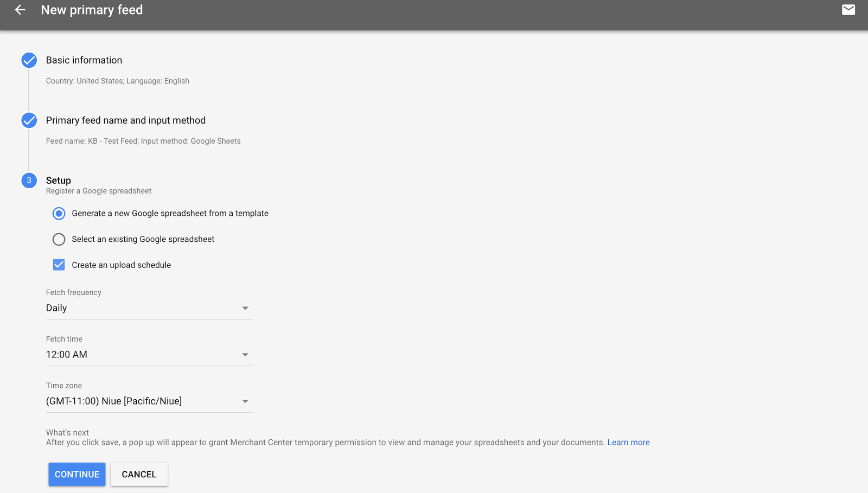Click the Setup step heading
Image resolution: width=868 pixels, height=493 pixels.
(x=59, y=181)
